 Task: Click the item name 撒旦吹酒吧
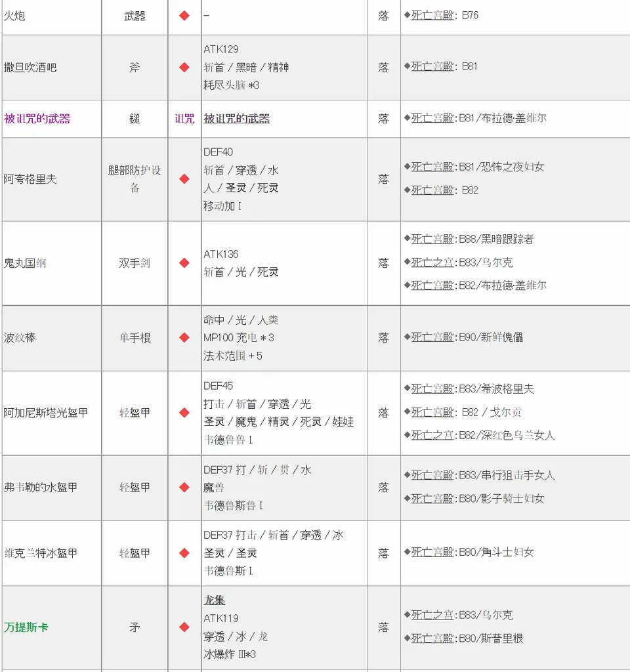(30, 68)
